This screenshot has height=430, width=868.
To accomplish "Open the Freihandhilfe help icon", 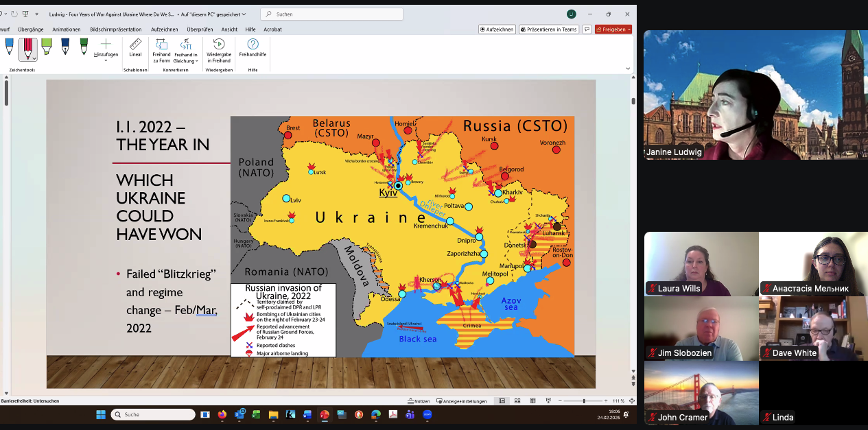I will 253,48.
